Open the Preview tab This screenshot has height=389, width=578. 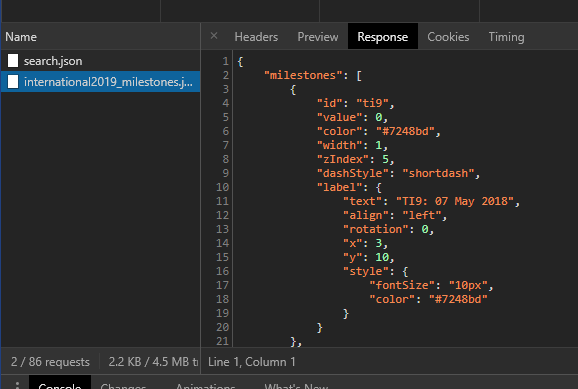pyautogui.click(x=318, y=37)
